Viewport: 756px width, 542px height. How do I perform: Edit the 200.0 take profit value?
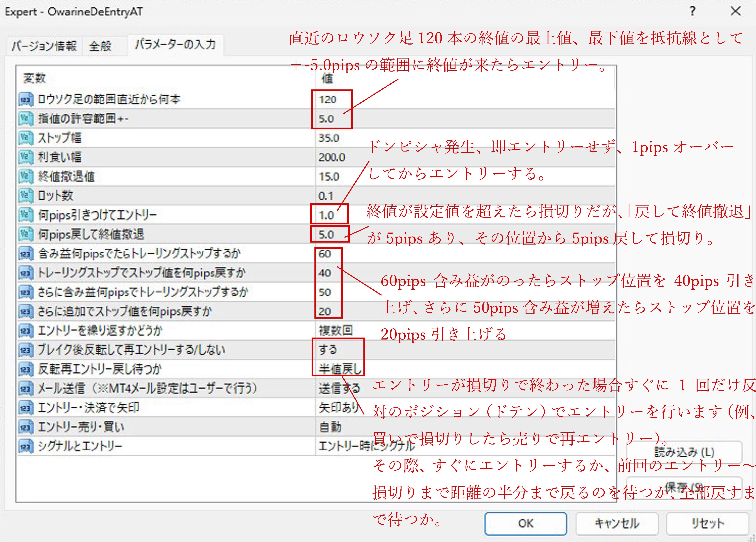click(332, 157)
